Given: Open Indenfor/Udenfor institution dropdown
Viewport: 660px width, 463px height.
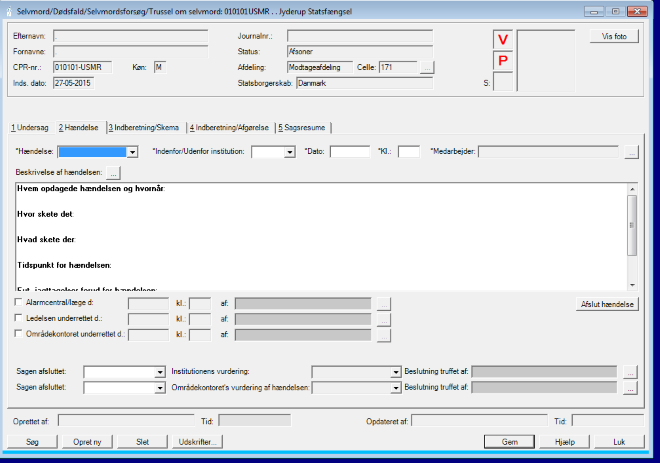Looking at the screenshot, I should (289, 152).
